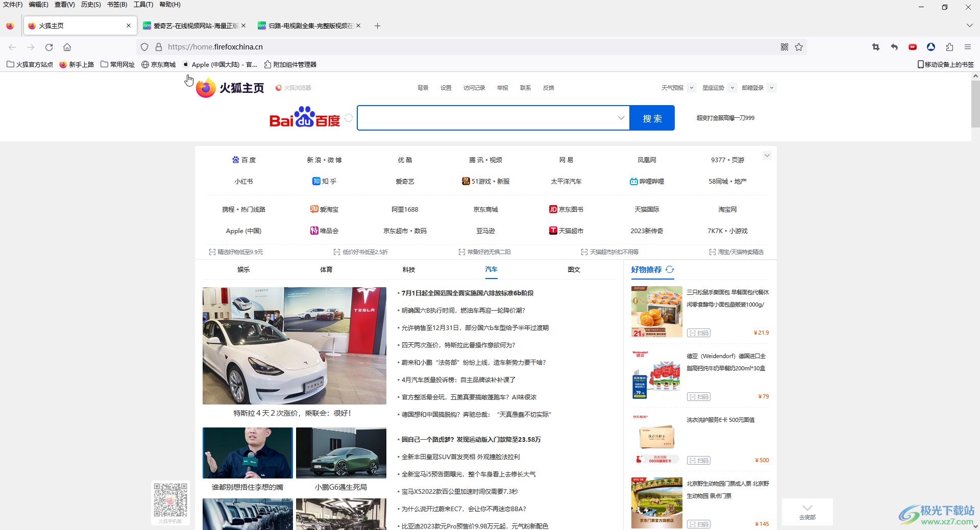Open the 文件(F) menu

pos(13,5)
